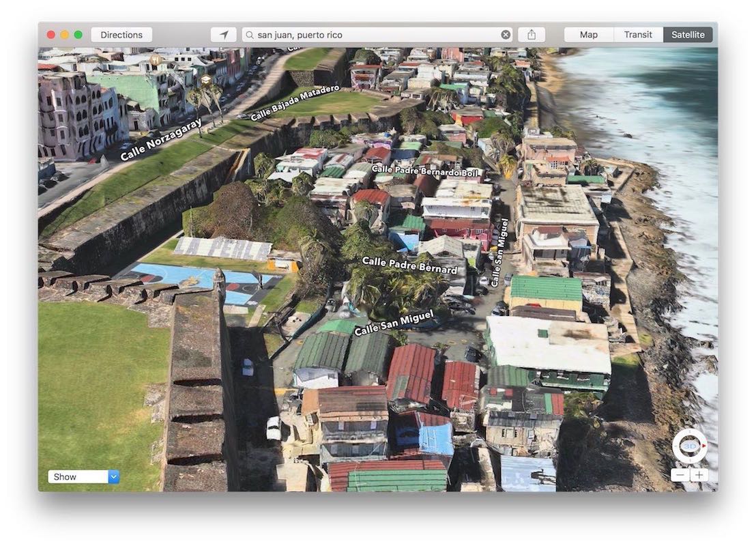
Task: Click the restaurant marker on the map
Action: point(156,60)
